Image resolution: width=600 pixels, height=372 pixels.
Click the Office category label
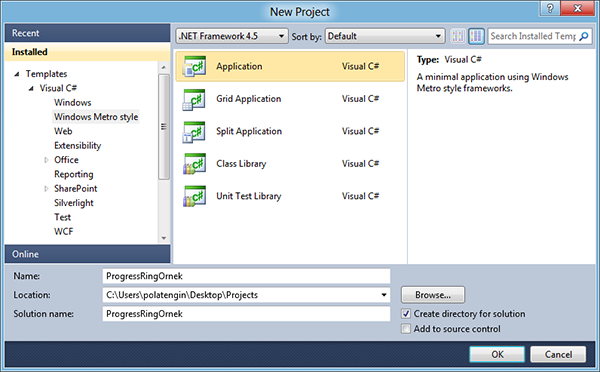(66, 160)
